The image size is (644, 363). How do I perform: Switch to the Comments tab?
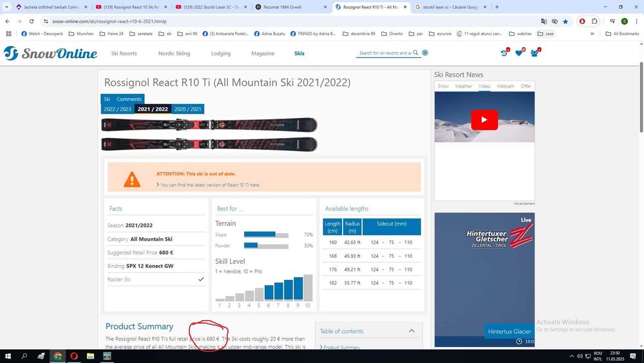[x=129, y=99]
